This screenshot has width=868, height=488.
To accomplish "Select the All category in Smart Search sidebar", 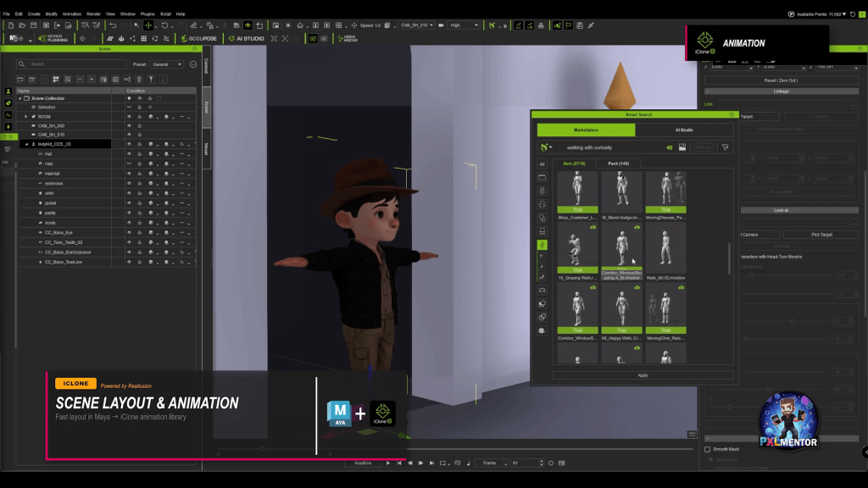I will click(x=542, y=164).
